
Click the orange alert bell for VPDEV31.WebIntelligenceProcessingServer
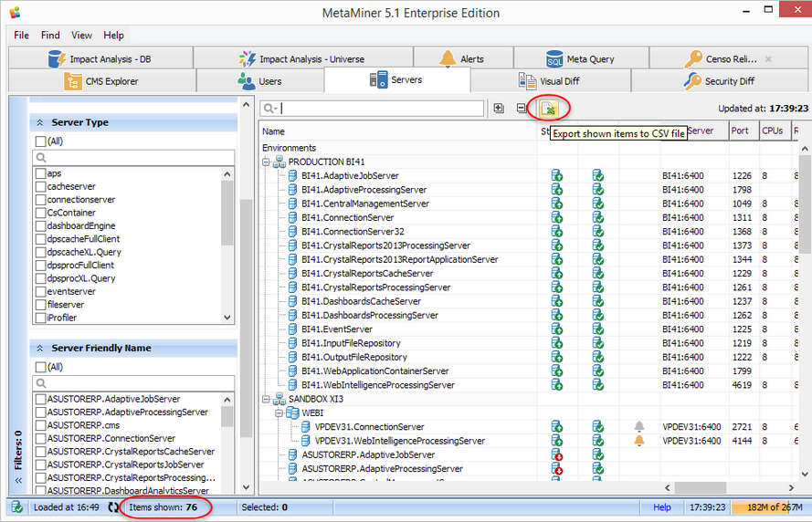(x=639, y=440)
